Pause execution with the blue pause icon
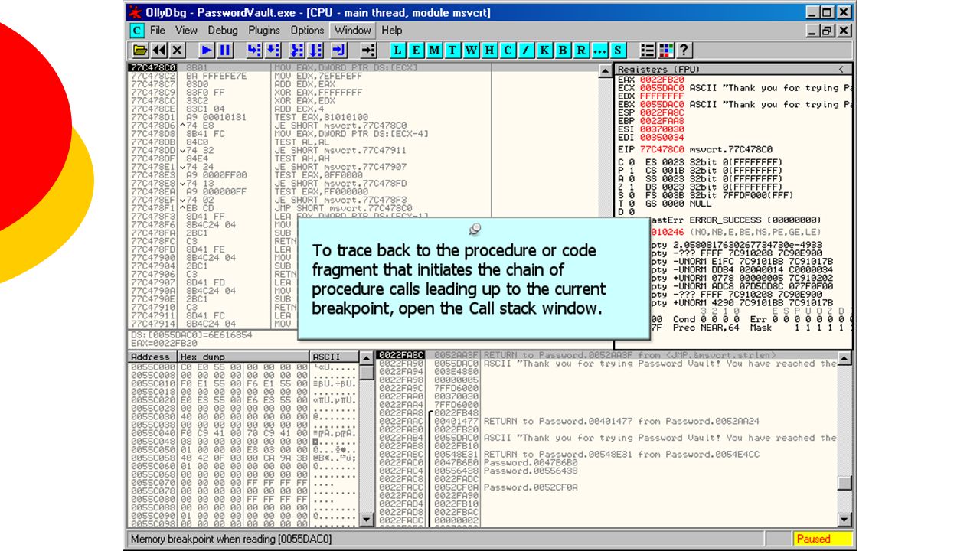 tap(225, 51)
